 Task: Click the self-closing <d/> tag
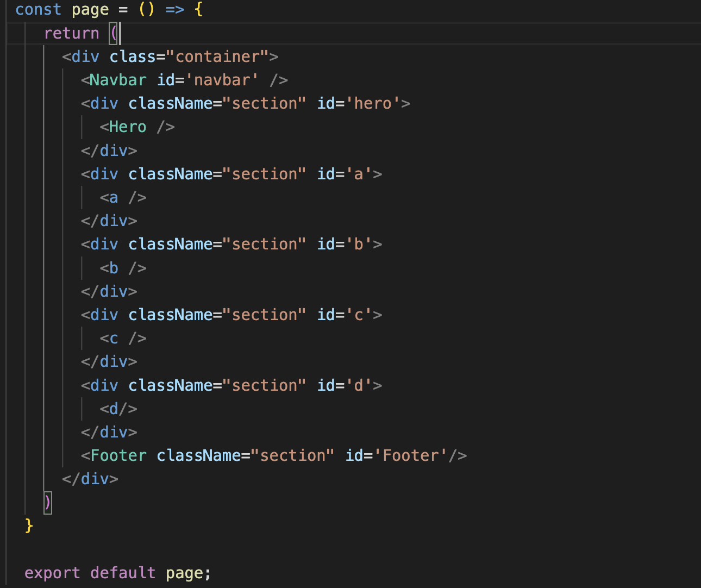(x=118, y=409)
